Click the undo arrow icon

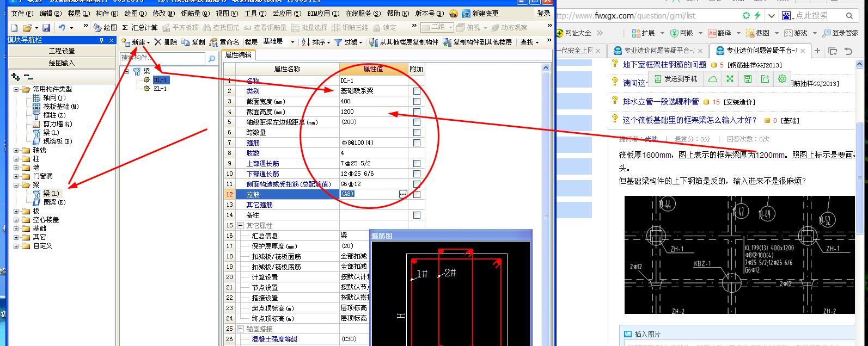click(62, 27)
